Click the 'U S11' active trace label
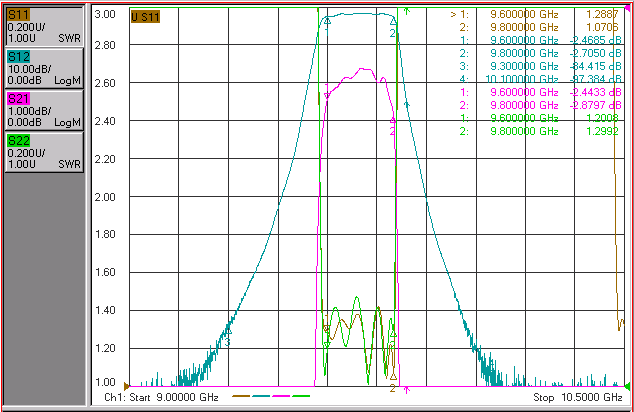The width and height of the screenshot is (634, 412). [x=146, y=17]
